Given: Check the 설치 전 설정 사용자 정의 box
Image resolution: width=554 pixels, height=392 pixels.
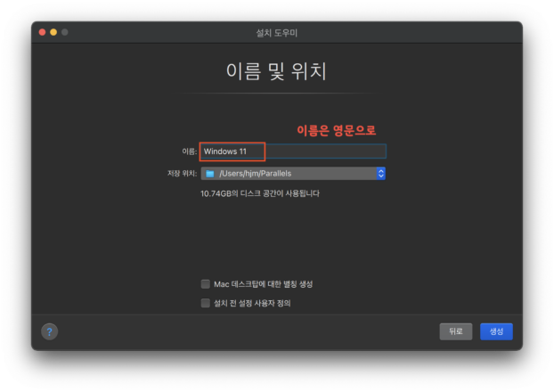Looking at the screenshot, I should [x=205, y=303].
